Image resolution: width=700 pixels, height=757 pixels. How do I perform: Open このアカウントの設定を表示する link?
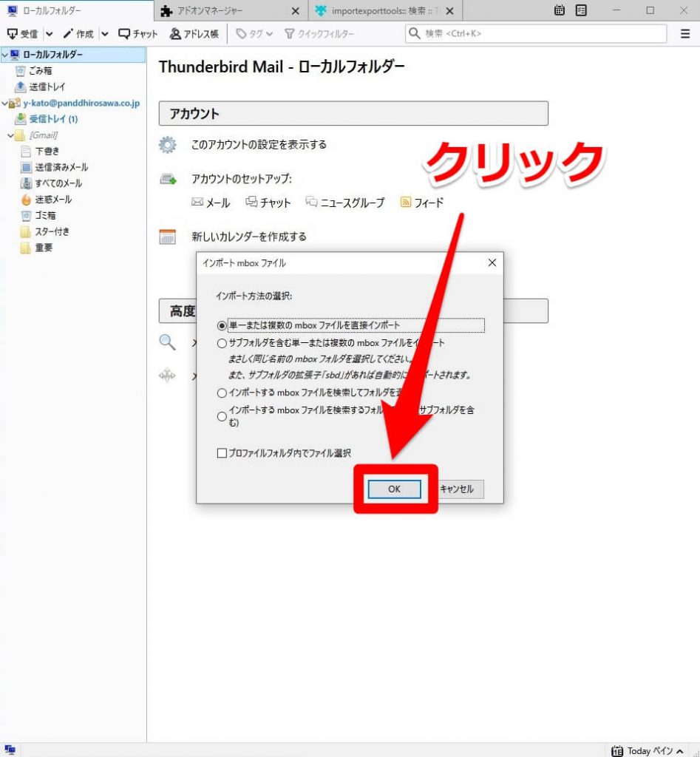pyautogui.click(x=259, y=145)
